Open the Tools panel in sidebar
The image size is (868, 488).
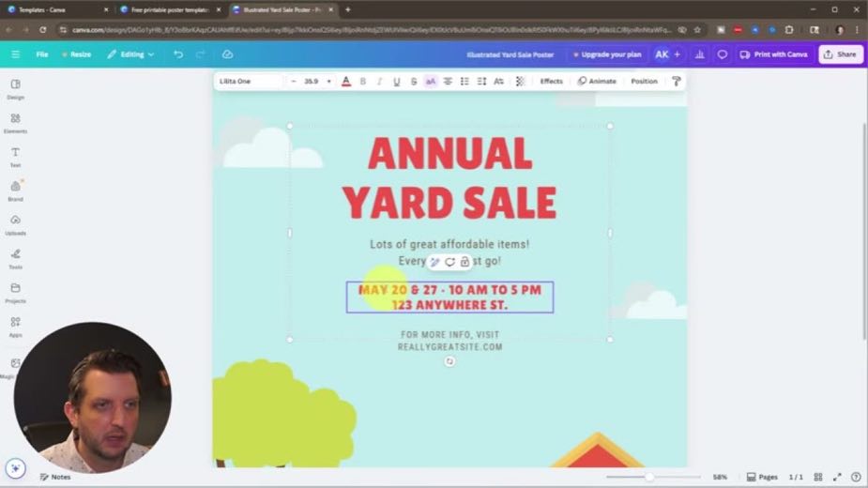click(16, 259)
